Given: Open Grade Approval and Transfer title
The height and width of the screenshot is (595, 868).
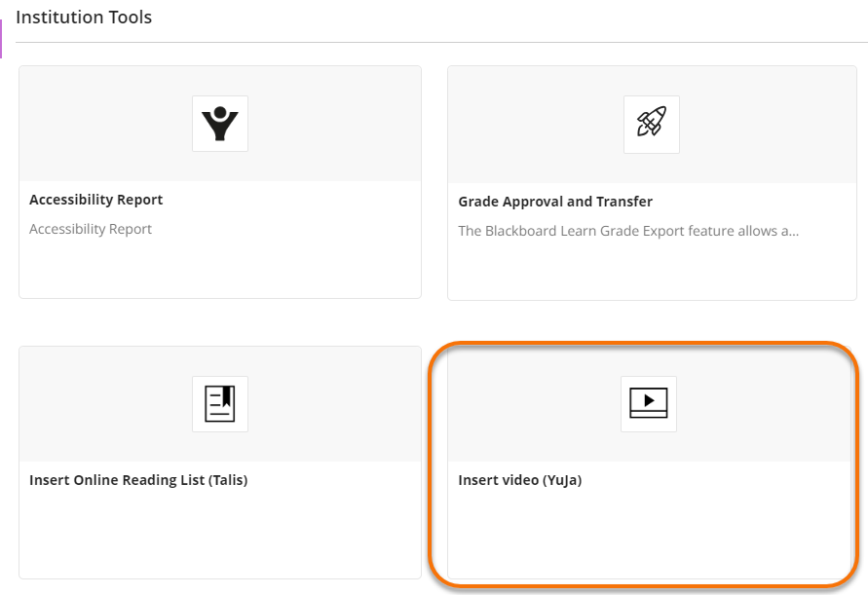Looking at the screenshot, I should [555, 202].
